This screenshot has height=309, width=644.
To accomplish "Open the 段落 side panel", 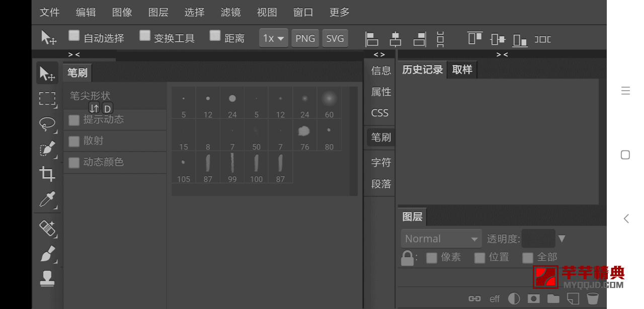I will point(381,184).
